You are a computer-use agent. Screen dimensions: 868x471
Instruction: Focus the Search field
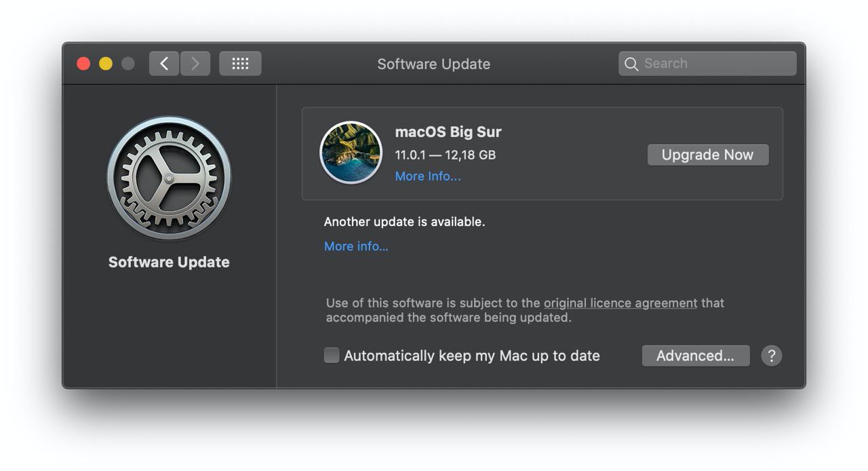(707, 64)
